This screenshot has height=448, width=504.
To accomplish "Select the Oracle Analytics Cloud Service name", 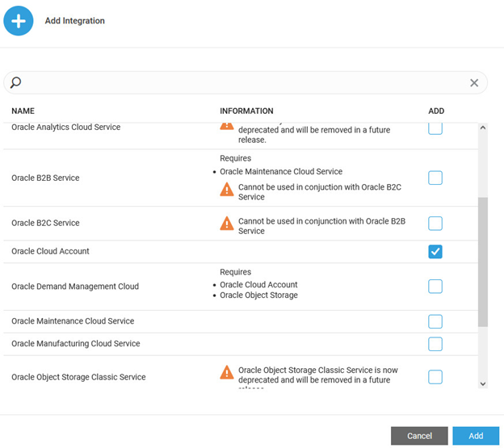I will (66, 128).
